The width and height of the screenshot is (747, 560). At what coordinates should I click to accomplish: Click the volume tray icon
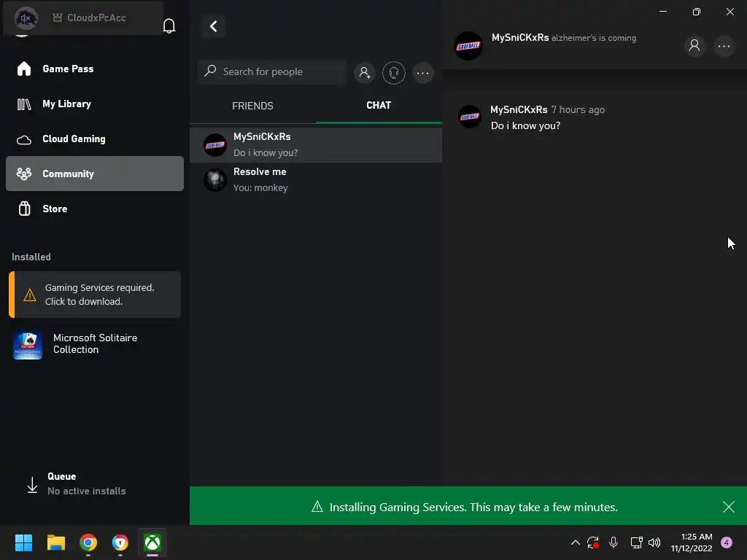pyautogui.click(x=654, y=542)
